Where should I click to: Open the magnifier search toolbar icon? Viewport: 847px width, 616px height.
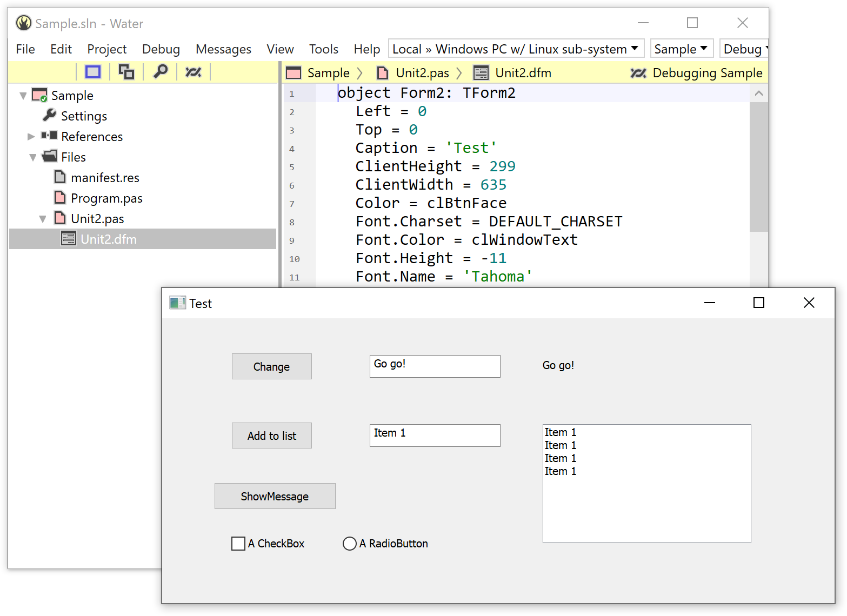point(161,71)
